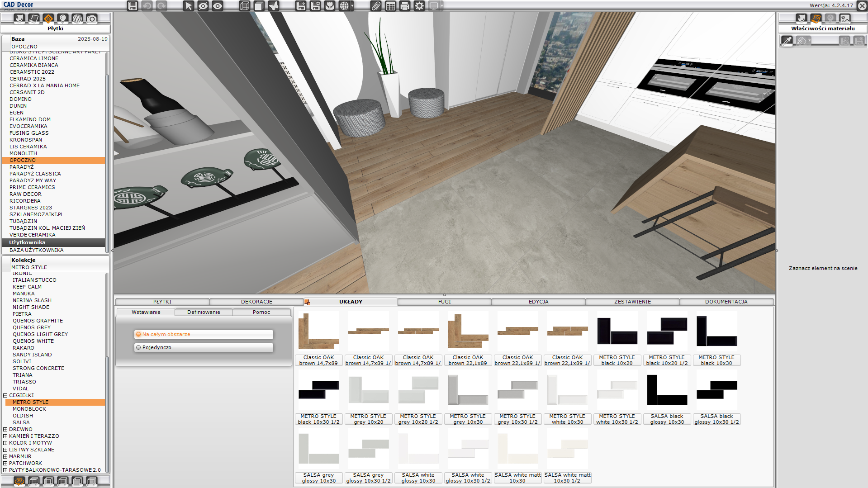Switch to wireframe cube view mode
Screen dimensions: 868x488
tap(244, 6)
